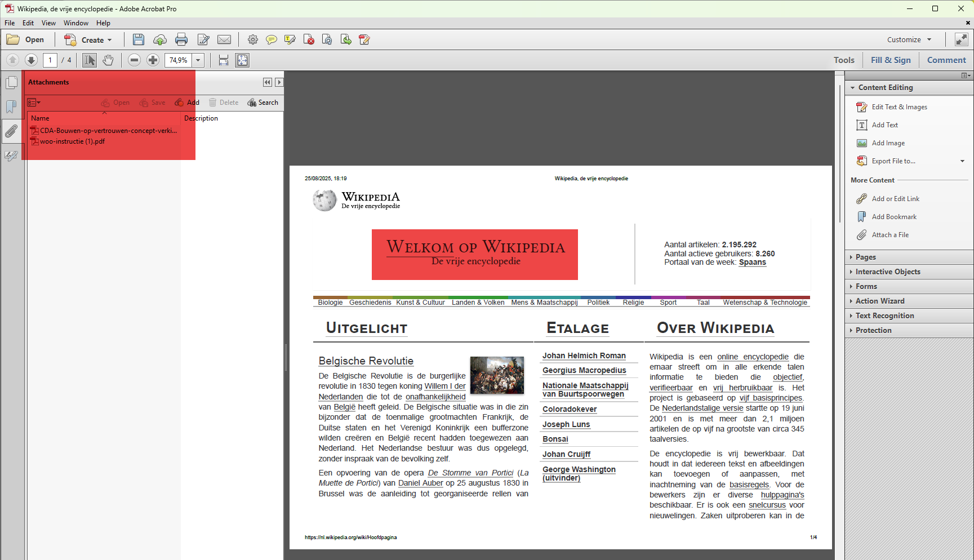Click the delete page toolbar icon

pyautogui.click(x=309, y=40)
